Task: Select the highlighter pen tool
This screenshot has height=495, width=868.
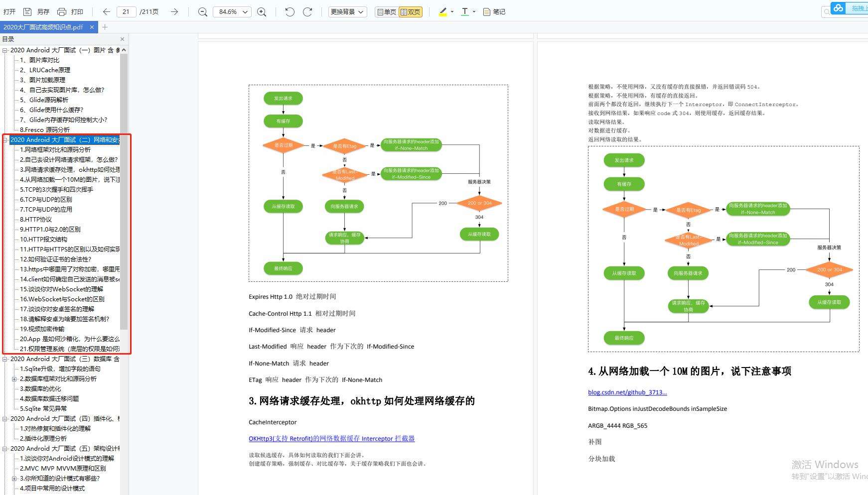Action: (442, 11)
